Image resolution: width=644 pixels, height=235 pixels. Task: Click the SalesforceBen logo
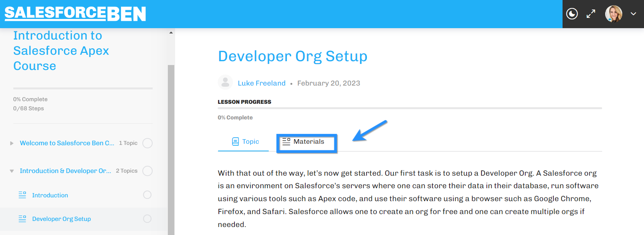click(75, 14)
